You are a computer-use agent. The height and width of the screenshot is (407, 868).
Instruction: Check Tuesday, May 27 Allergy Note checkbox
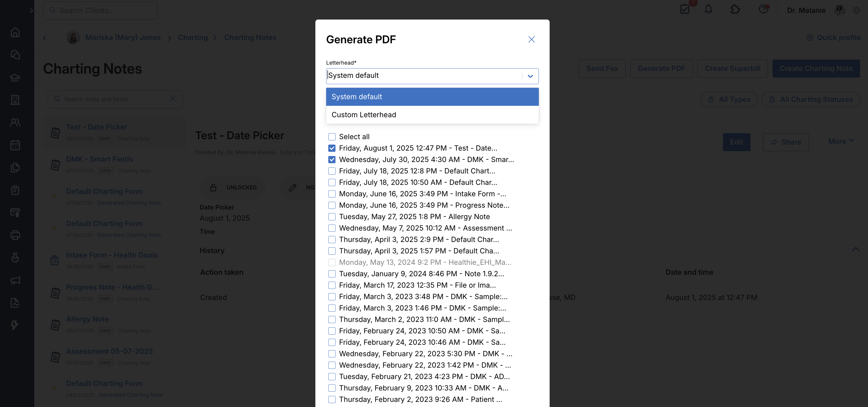point(332,217)
